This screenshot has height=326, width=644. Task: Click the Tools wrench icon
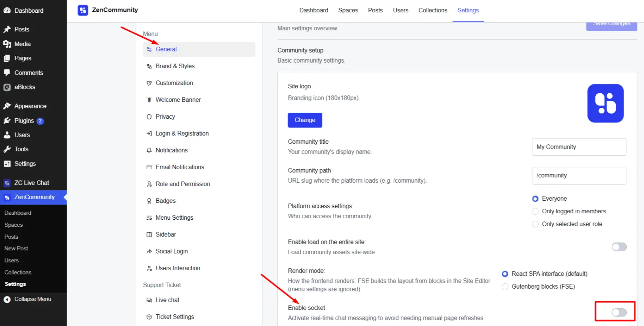pyautogui.click(x=7, y=149)
